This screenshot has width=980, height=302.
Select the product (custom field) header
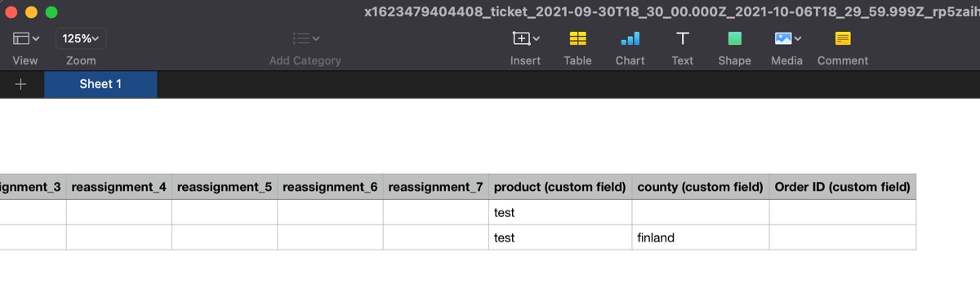tap(560, 187)
